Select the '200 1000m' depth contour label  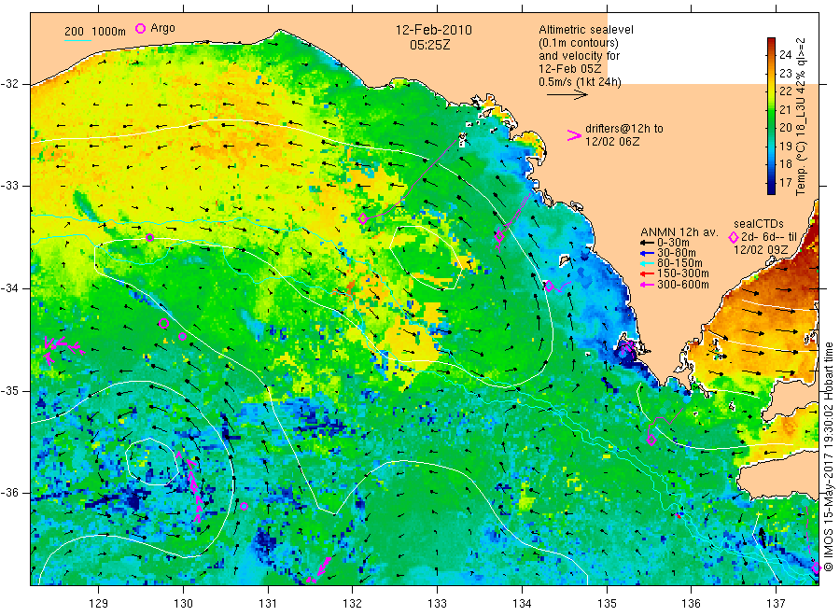coord(95,32)
